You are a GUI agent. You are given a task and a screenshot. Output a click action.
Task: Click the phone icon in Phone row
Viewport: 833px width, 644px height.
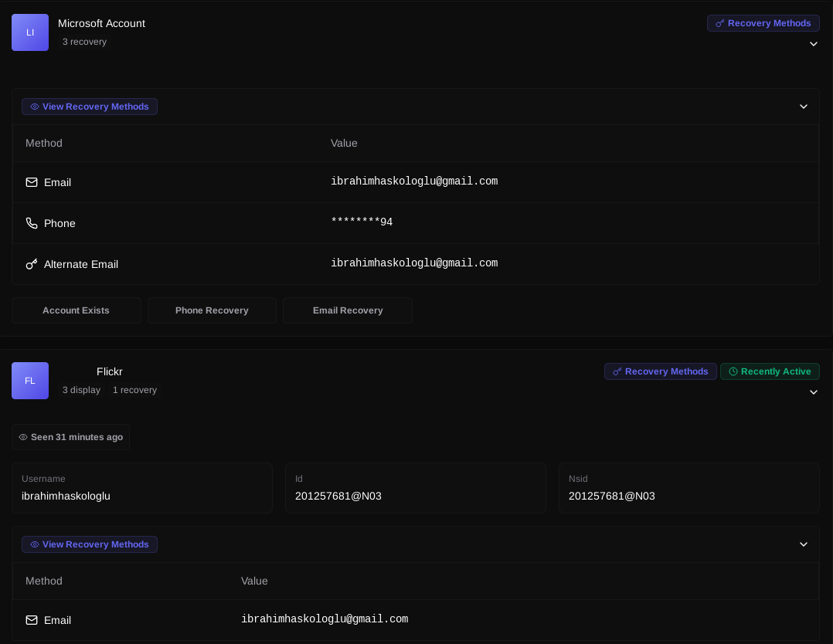pos(32,223)
